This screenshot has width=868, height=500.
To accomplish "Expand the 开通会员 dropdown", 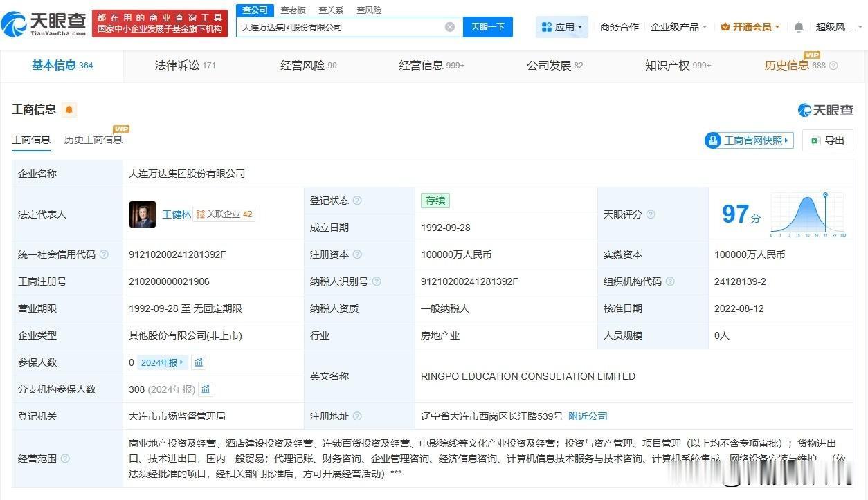I will click(x=750, y=27).
